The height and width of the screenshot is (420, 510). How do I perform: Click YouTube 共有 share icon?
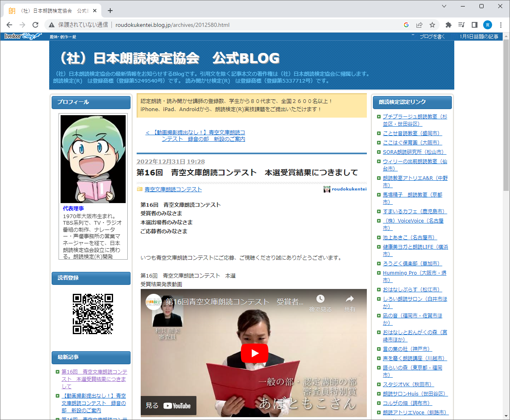(350, 299)
